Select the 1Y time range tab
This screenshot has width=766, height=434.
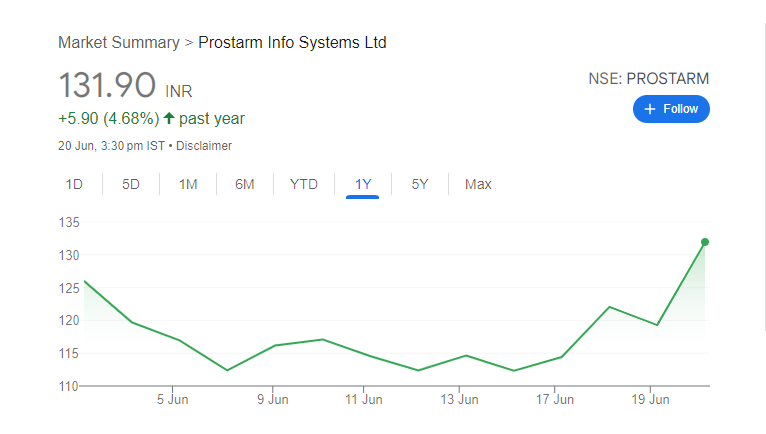(x=363, y=184)
